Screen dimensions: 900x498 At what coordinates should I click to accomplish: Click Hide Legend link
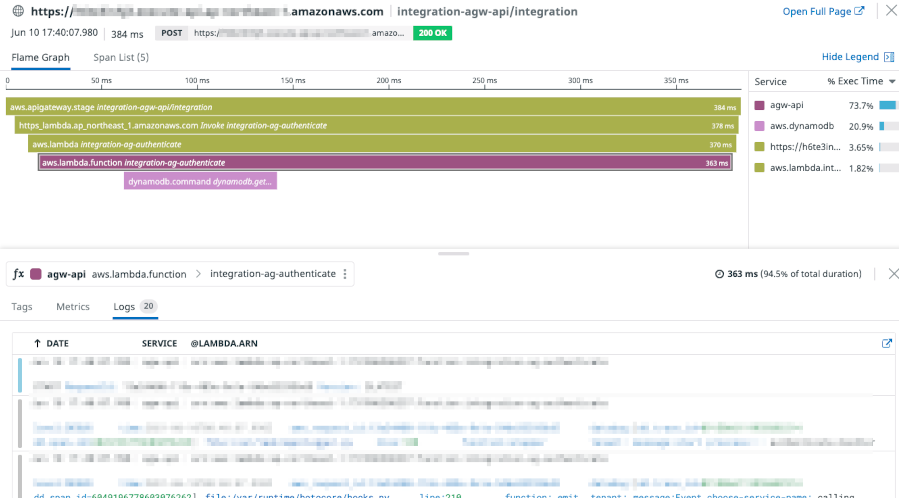click(850, 57)
